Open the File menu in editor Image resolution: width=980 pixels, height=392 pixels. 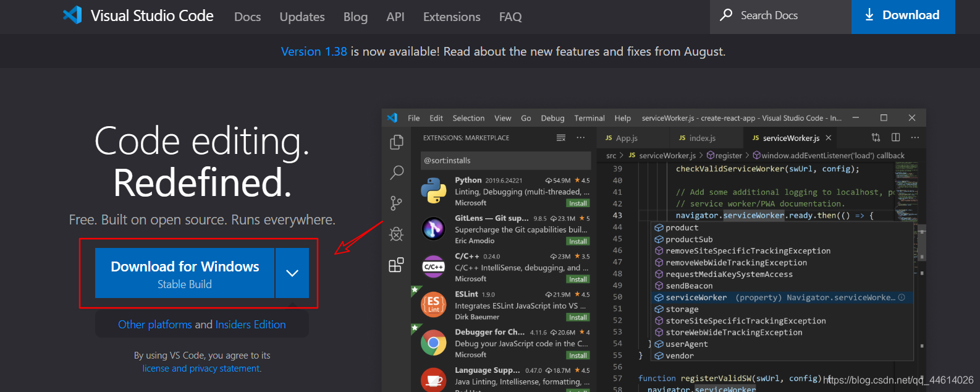tap(414, 118)
